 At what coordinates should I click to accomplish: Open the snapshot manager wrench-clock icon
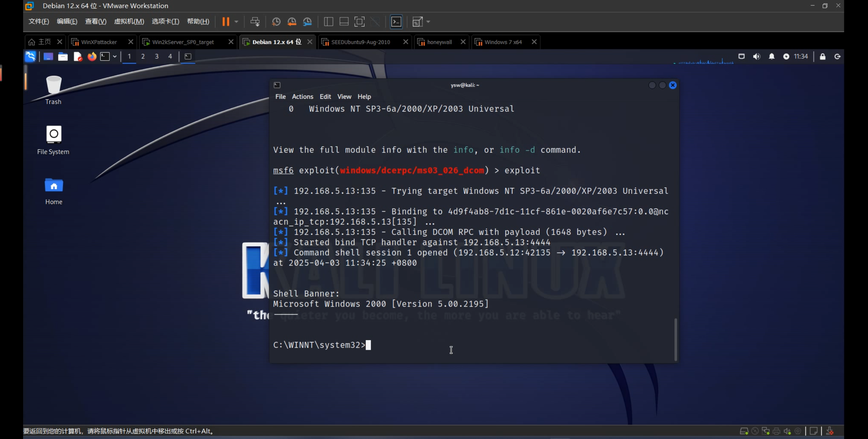(307, 22)
